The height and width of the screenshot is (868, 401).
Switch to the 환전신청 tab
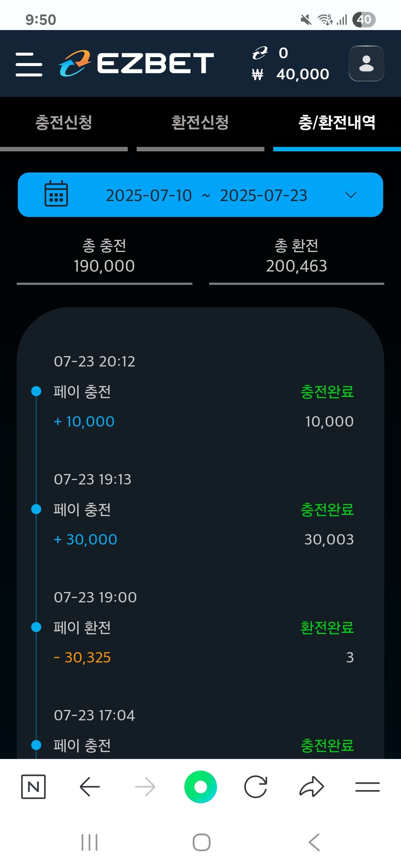pyautogui.click(x=200, y=123)
